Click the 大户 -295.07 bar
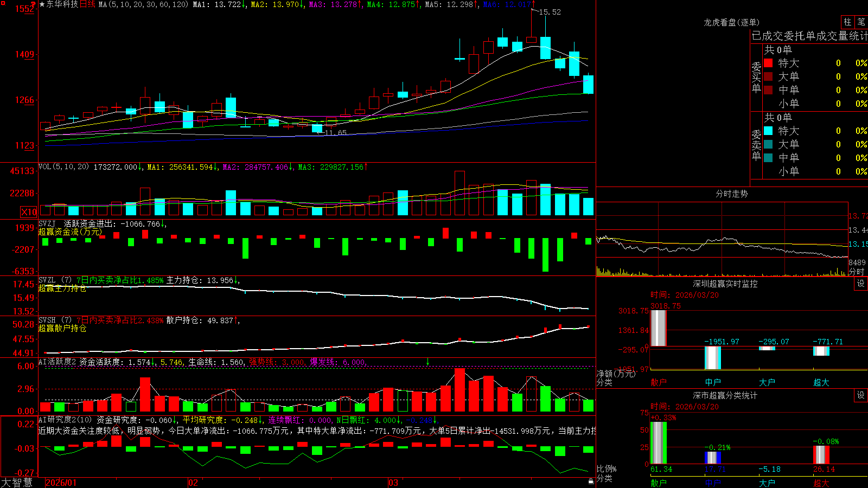Image resolution: width=868 pixels, height=488 pixels. click(x=767, y=349)
